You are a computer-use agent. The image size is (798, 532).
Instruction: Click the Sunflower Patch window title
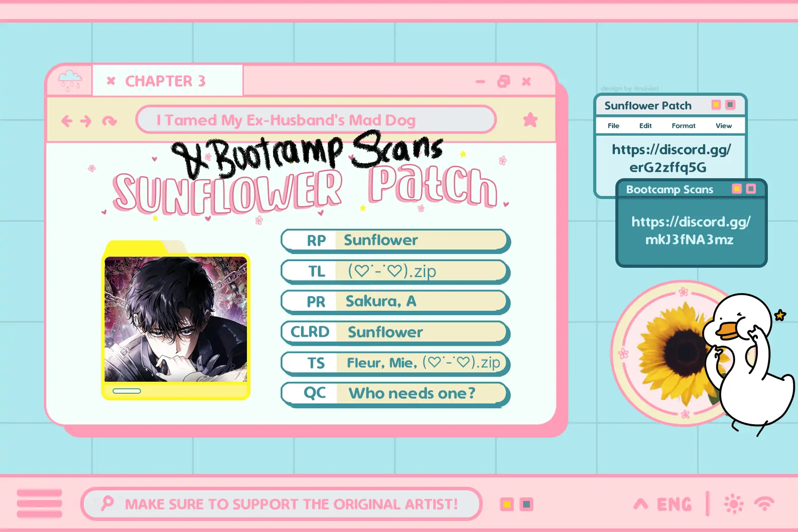point(648,106)
